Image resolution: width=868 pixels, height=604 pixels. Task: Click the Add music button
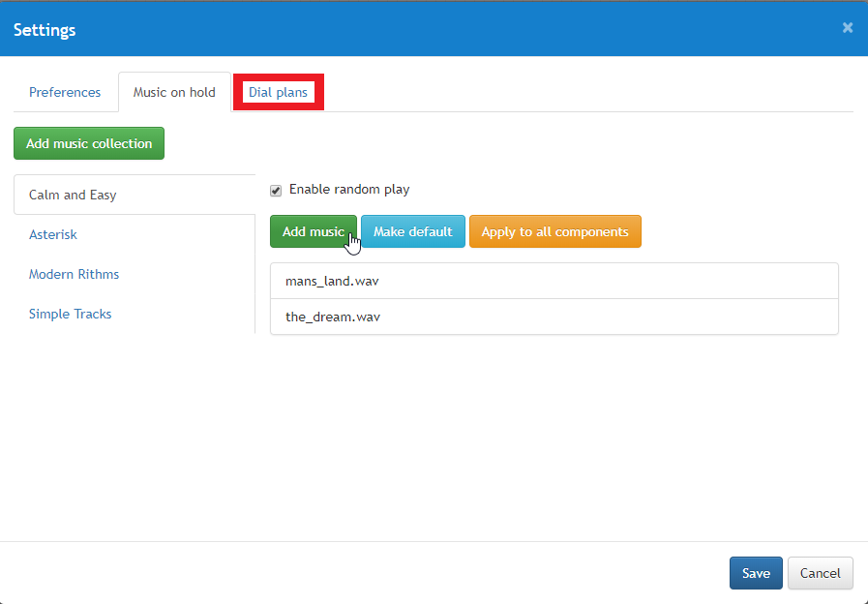pyautogui.click(x=314, y=231)
